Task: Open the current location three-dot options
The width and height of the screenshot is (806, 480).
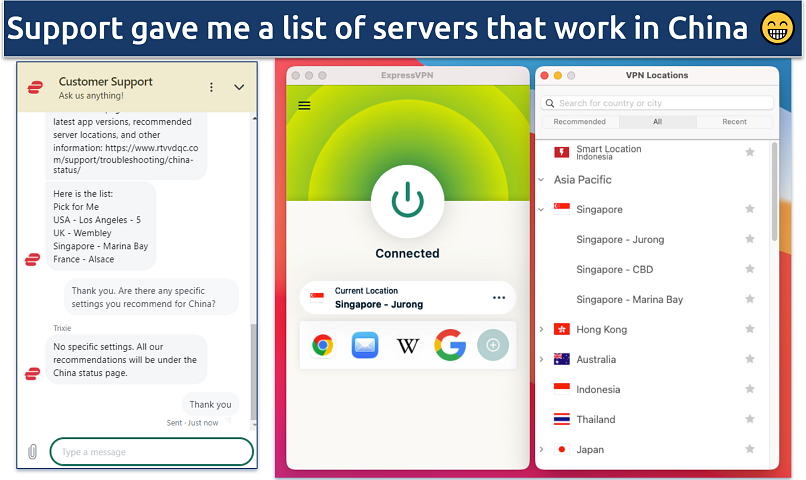Action: point(499,298)
